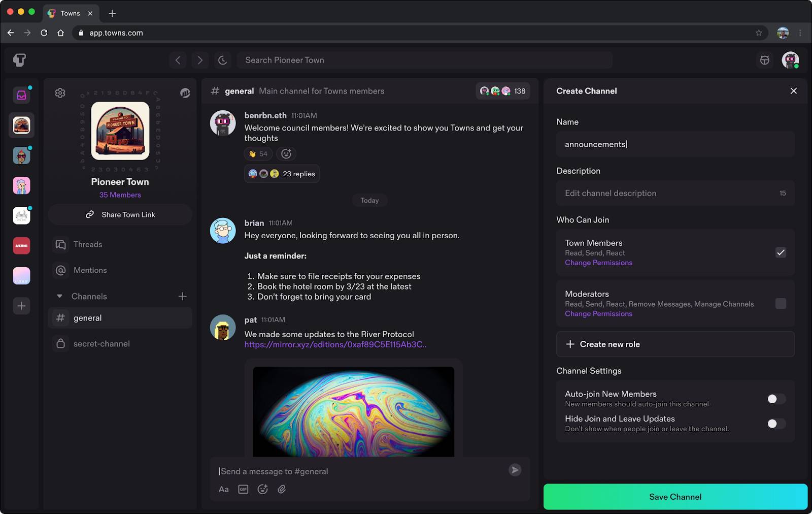
Task: Click Create new role button
Action: [x=675, y=344]
